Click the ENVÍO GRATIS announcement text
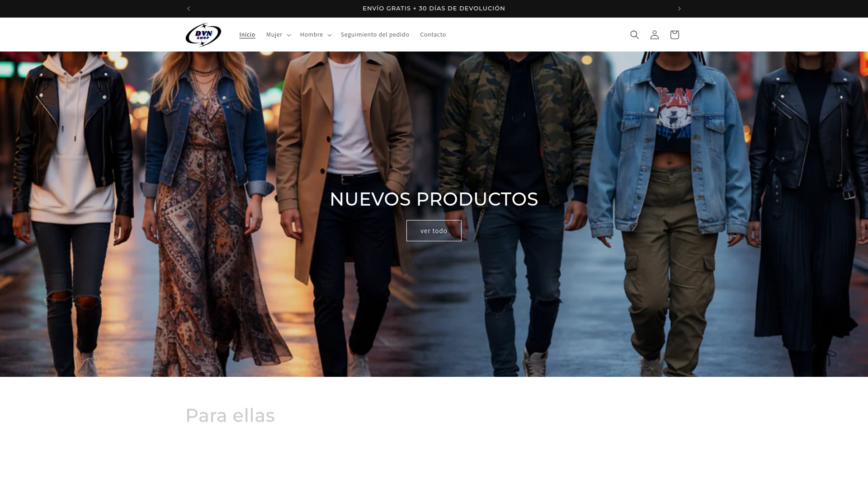This screenshot has height=488, width=868. click(x=434, y=9)
